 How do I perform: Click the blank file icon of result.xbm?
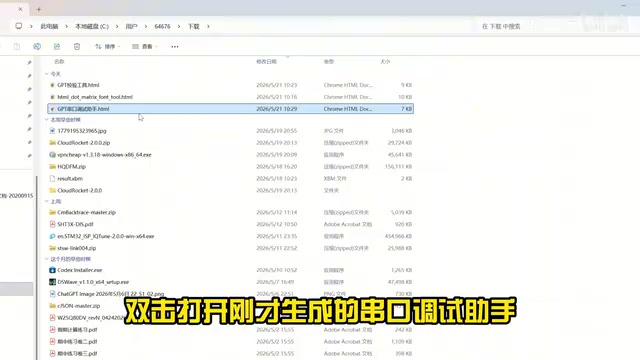coord(52,178)
